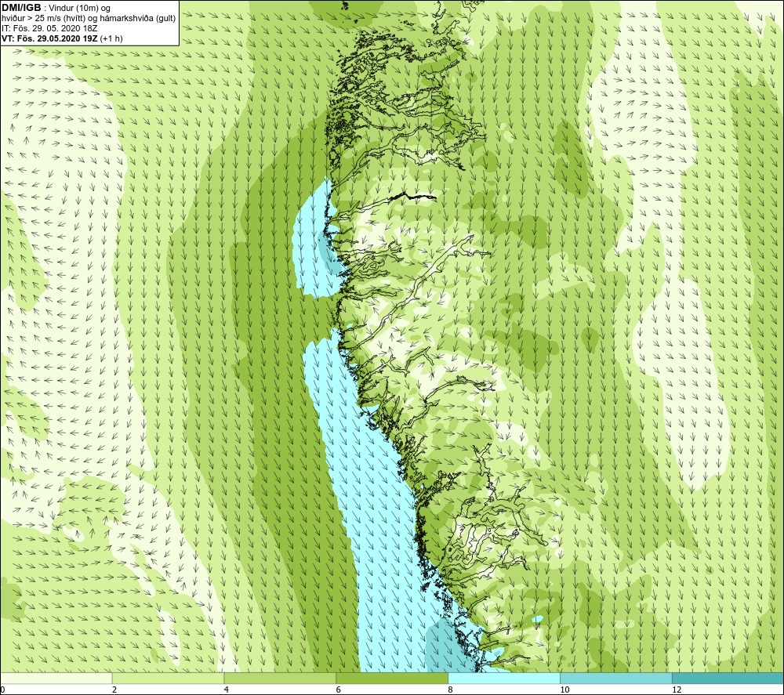Select the above 12 m/s dark teal swatch
The image size is (784, 695).
pos(728,678)
